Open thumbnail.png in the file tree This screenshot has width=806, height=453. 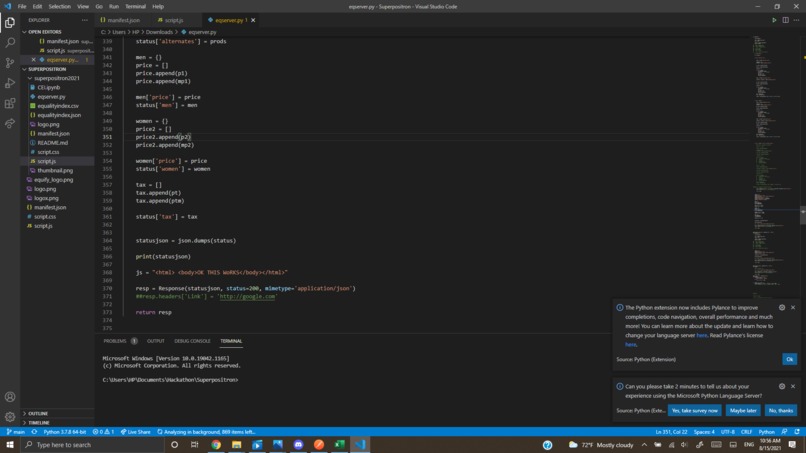point(57,170)
